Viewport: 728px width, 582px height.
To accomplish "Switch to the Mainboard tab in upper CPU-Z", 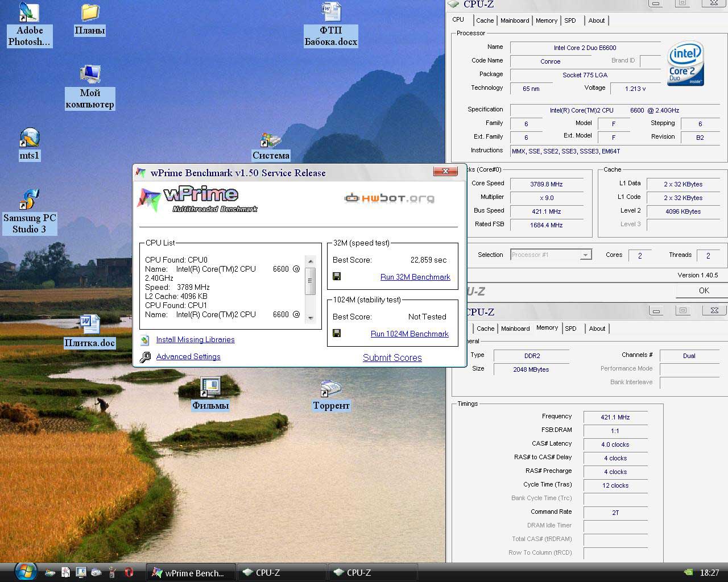I will pyautogui.click(x=515, y=20).
